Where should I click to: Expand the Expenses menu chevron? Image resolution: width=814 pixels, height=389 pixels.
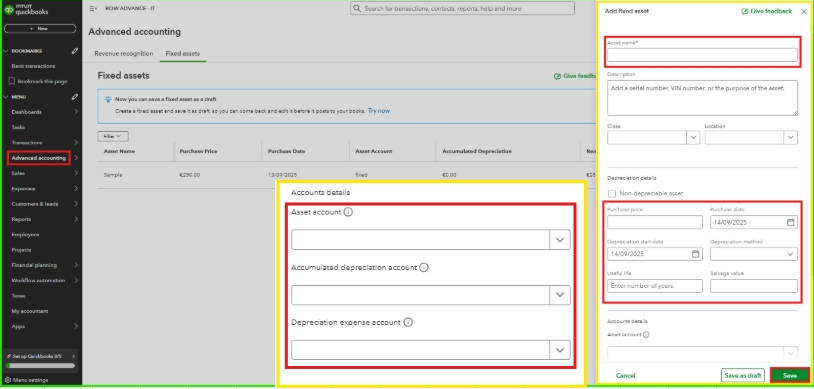pos(76,189)
